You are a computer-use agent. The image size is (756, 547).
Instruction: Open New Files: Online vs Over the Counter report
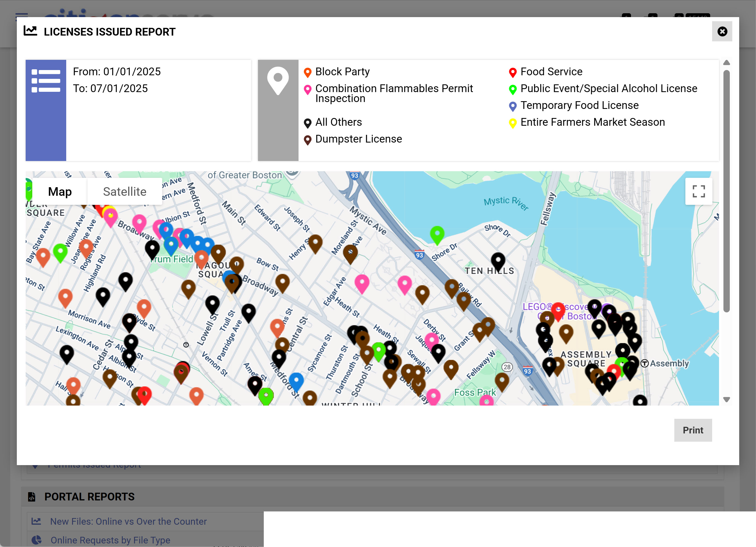[x=128, y=521]
